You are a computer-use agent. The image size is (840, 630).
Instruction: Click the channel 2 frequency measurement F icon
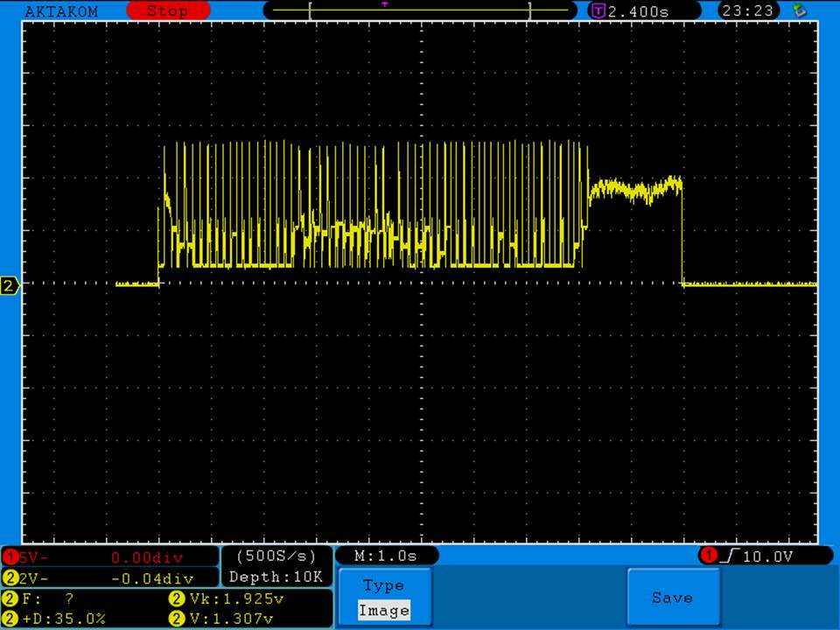tap(10, 599)
